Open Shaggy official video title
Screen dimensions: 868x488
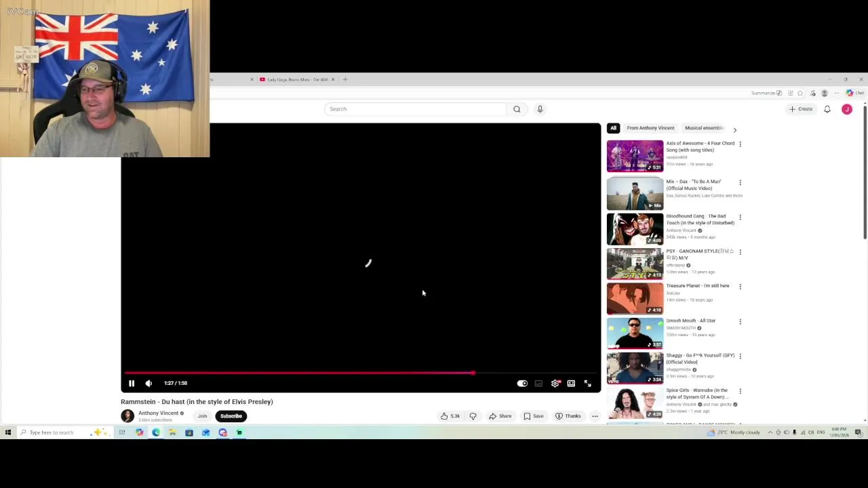(x=700, y=359)
